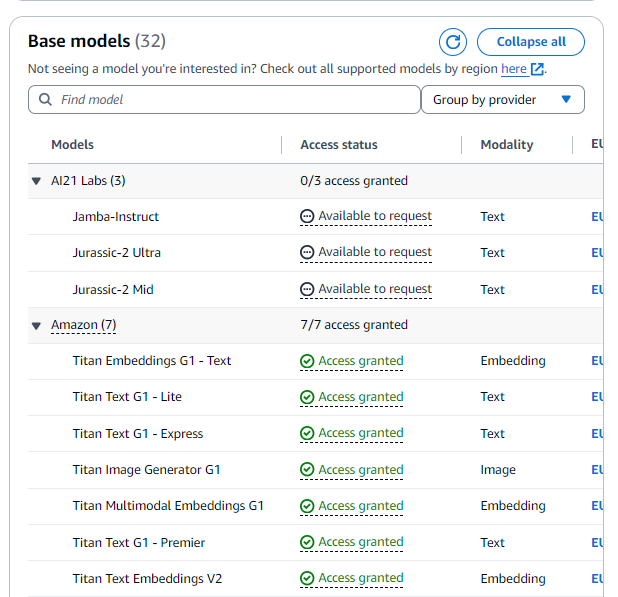Click Access granted for Titan Image Generator G1

point(352,470)
